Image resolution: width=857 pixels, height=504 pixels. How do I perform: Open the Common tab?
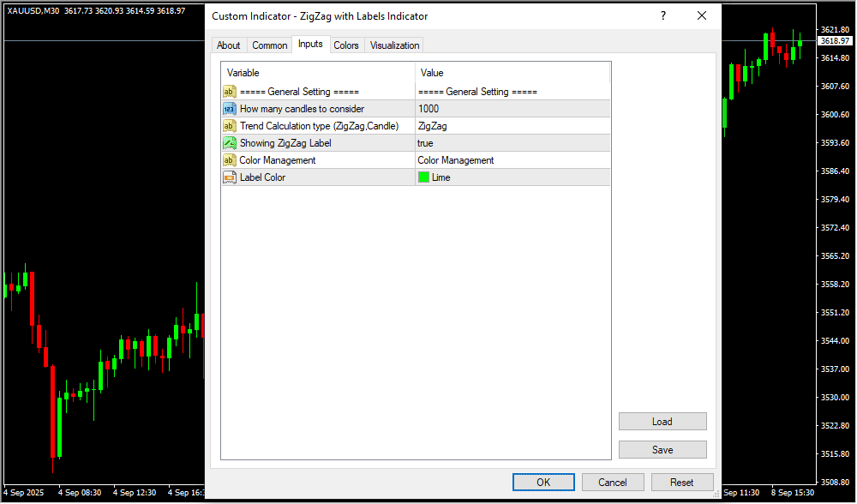270,45
